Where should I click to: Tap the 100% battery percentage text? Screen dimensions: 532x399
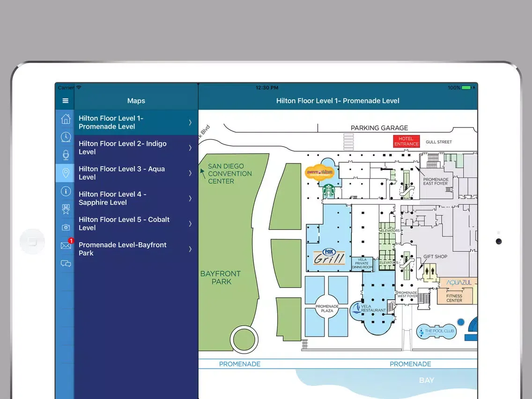click(x=454, y=88)
